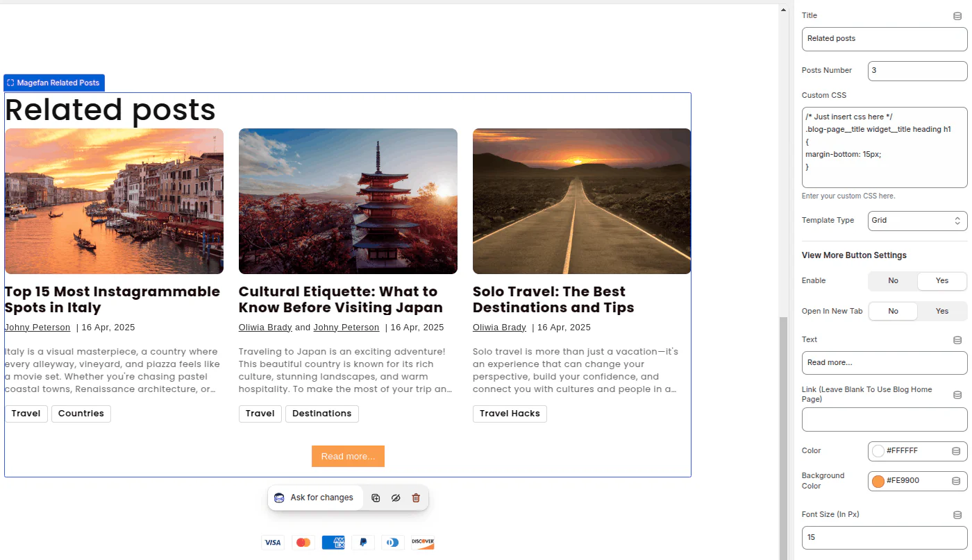This screenshot has height=560, width=972.
Task: Click the Discover payment icon
Action: tap(423, 543)
